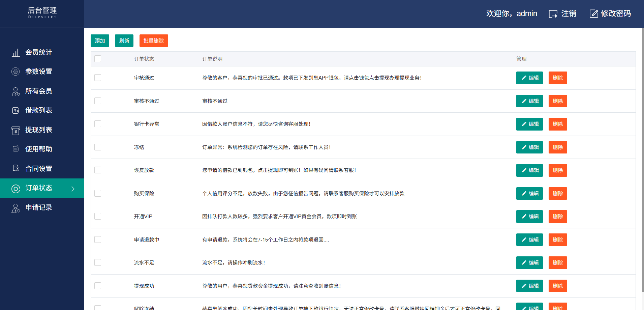Delete the 恢复放款 row
This screenshot has height=310, width=644.
[558, 170]
